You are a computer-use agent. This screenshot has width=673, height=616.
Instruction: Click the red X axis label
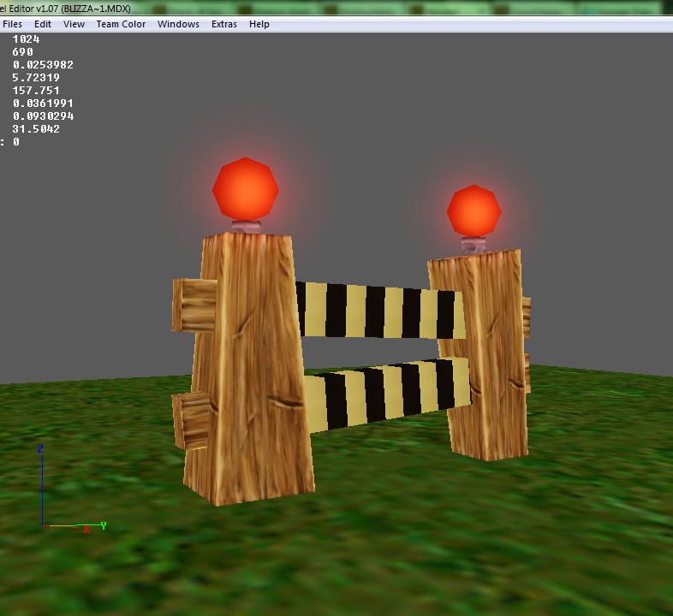pos(86,530)
